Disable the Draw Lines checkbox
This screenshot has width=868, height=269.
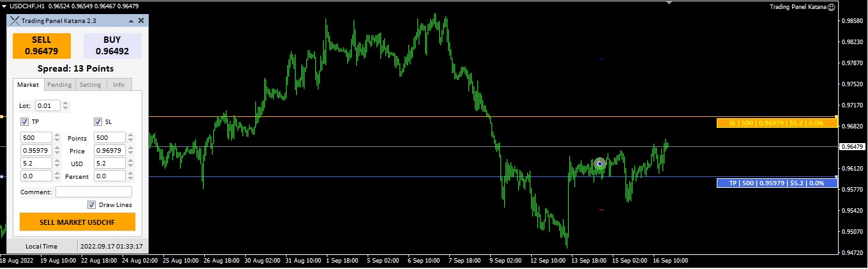[x=92, y=204]
